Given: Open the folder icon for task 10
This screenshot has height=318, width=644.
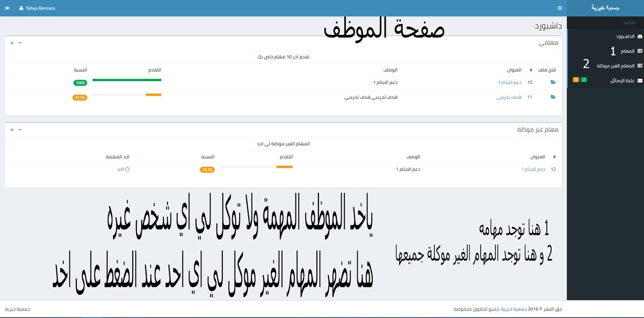Looking at the screenshot, I should pyautogui.click(x=553, y=83).
